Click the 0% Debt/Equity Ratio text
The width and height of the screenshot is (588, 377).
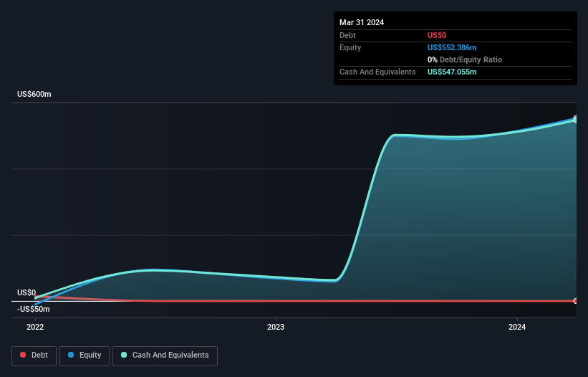click(x=465, y=59)
